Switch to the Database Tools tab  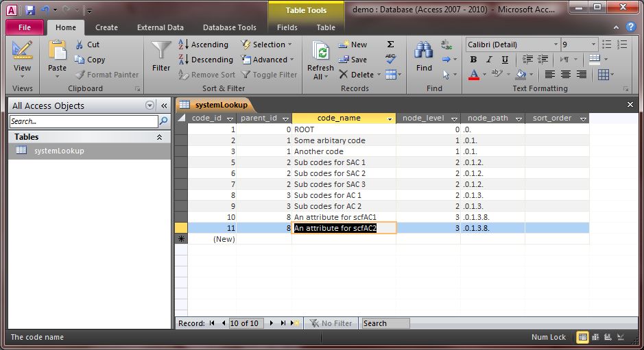pyautogui.click(x=230, y=27)
